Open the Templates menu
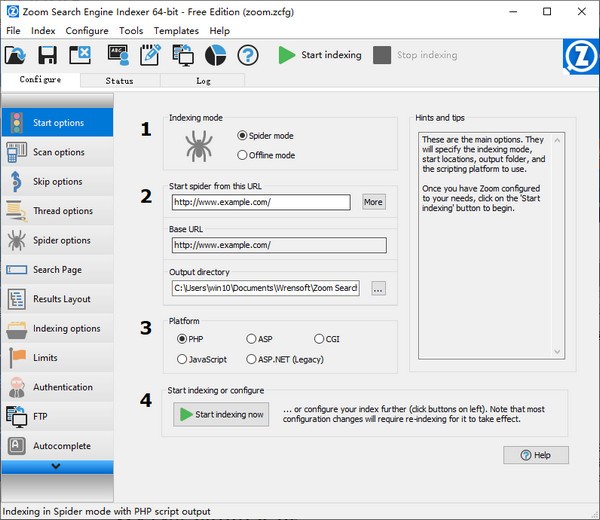The height and width of the screenshot is (520, 600). pos(176,31)
